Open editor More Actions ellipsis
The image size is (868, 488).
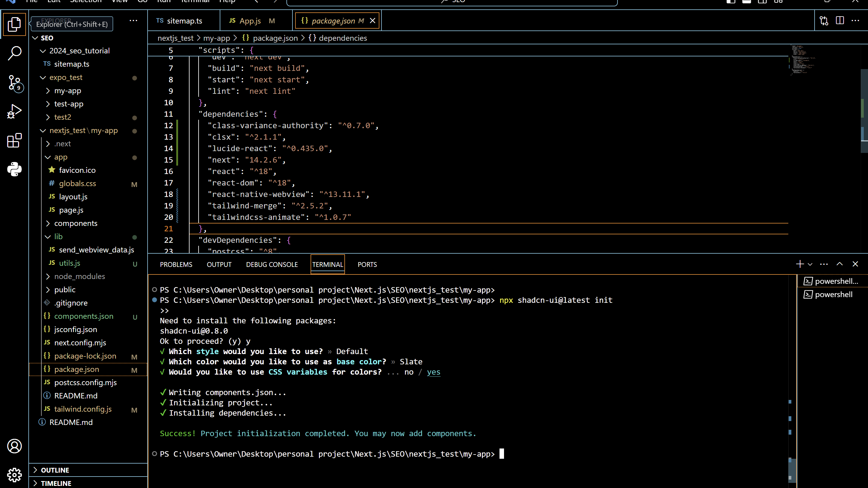856,21
